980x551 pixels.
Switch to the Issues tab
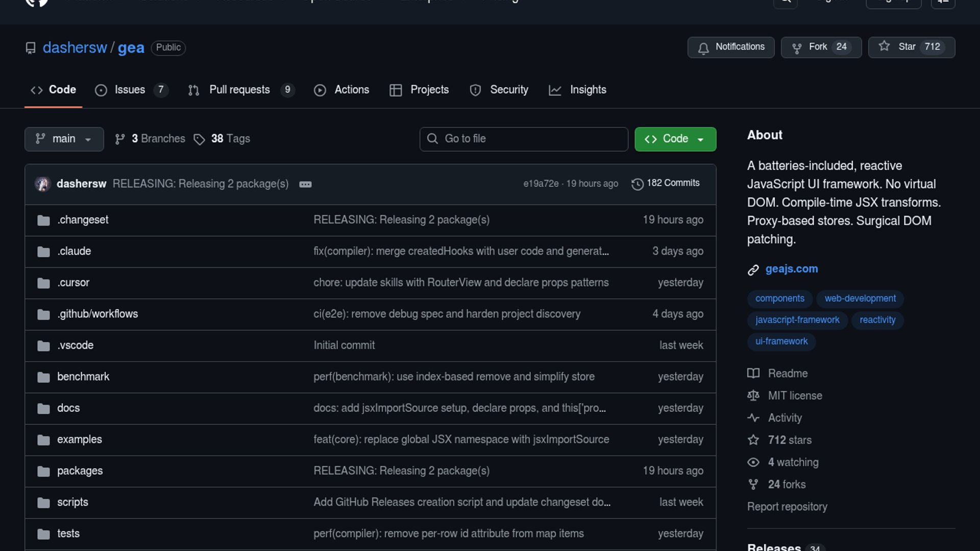coord(130,90)
